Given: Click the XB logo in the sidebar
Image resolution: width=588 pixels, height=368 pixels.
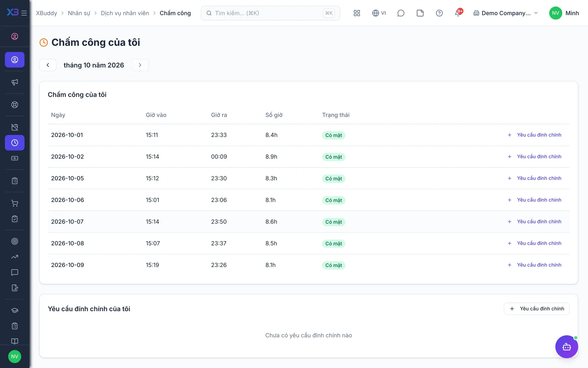Looking at the screenshot, I should [13, 12].
